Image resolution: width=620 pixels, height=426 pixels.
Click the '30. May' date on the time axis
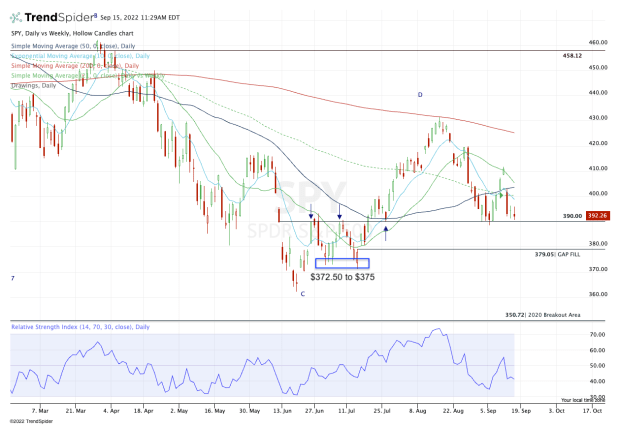pos(250,411)
